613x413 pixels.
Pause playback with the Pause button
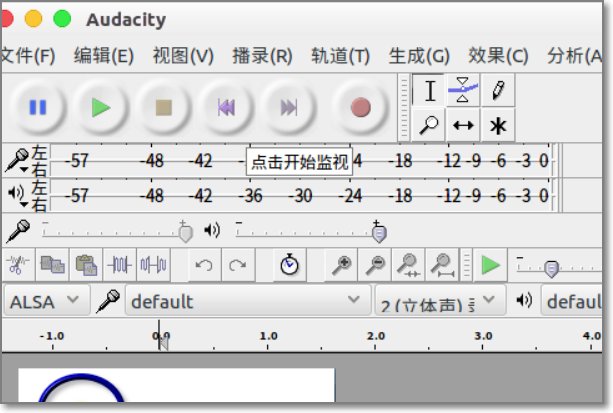point(38,107)
